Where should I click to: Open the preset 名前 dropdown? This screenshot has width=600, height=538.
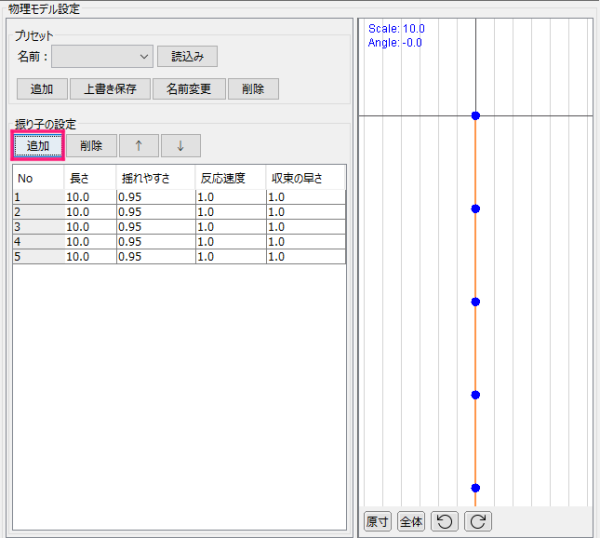click(x=102, y=57)
